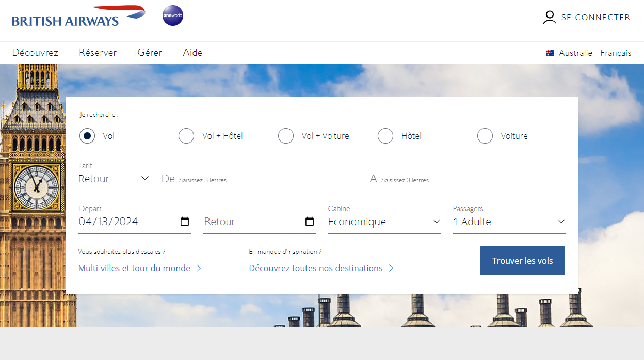
Task: Click the Trouver les vols button
Action: click(x=522, y=261)
